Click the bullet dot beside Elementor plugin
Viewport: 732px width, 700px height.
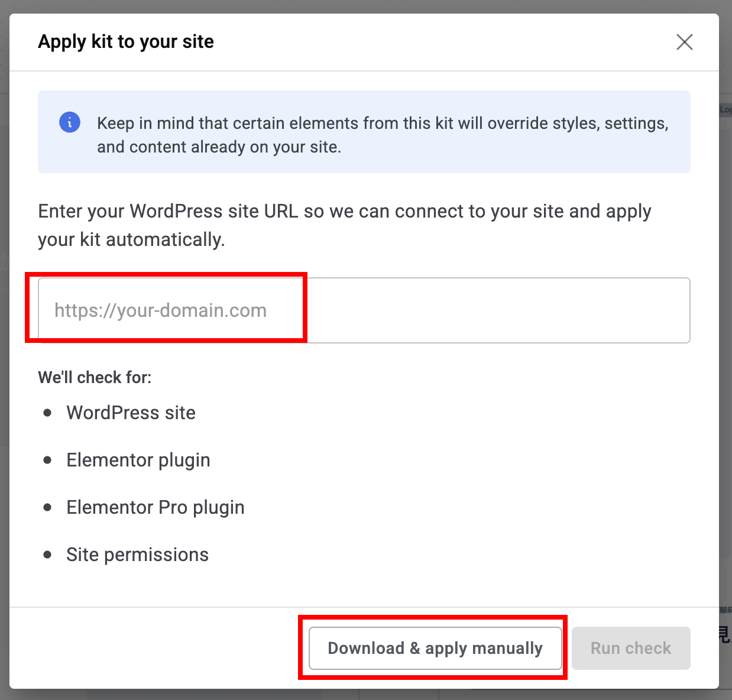coord(48,460)
